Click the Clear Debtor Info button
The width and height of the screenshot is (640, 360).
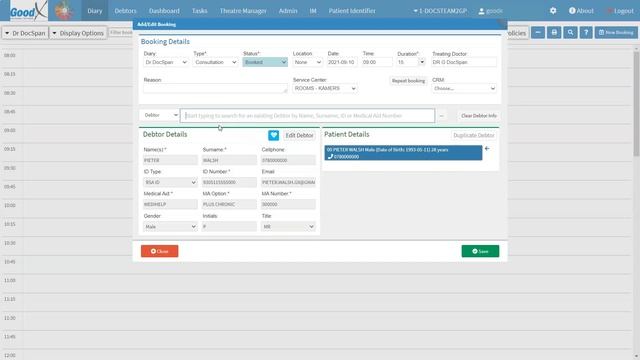(x=479, y=116)
